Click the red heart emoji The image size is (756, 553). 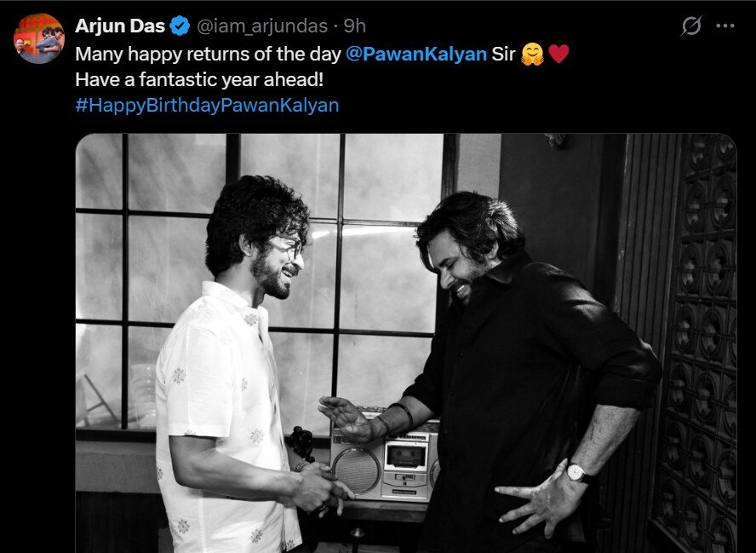click(x=558, y=54)
